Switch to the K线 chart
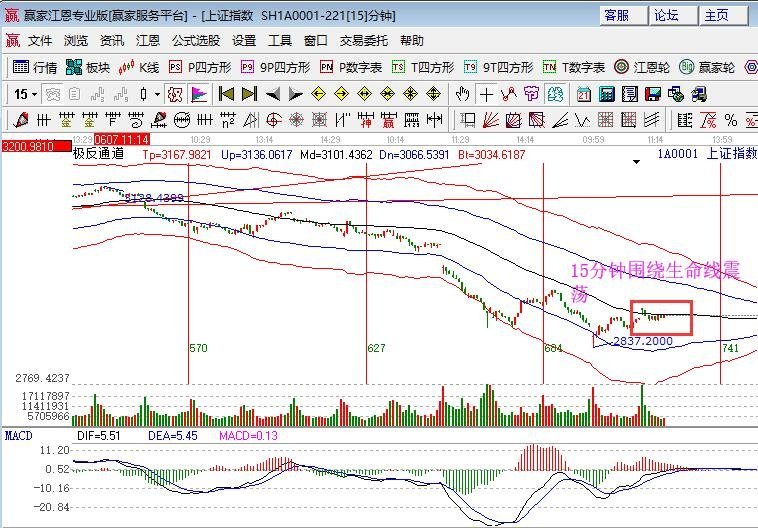 tap(139, 67)
